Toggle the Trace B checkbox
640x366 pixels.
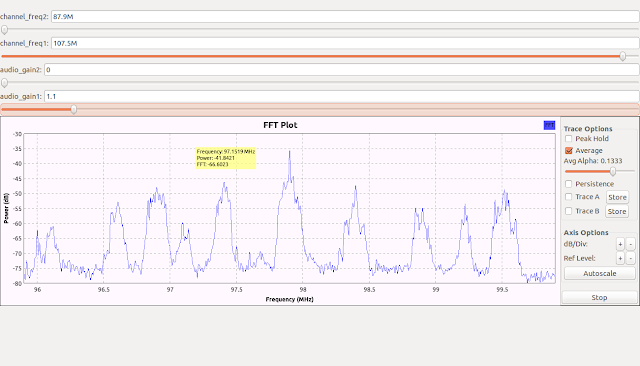(x=569, y=211)
